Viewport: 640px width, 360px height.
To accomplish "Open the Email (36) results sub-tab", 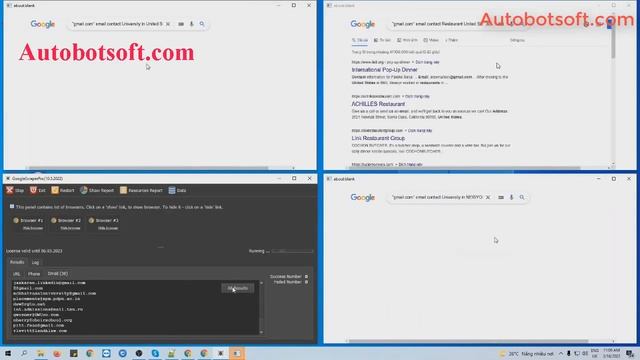I will pyautogui.click(x=58, y=274).
